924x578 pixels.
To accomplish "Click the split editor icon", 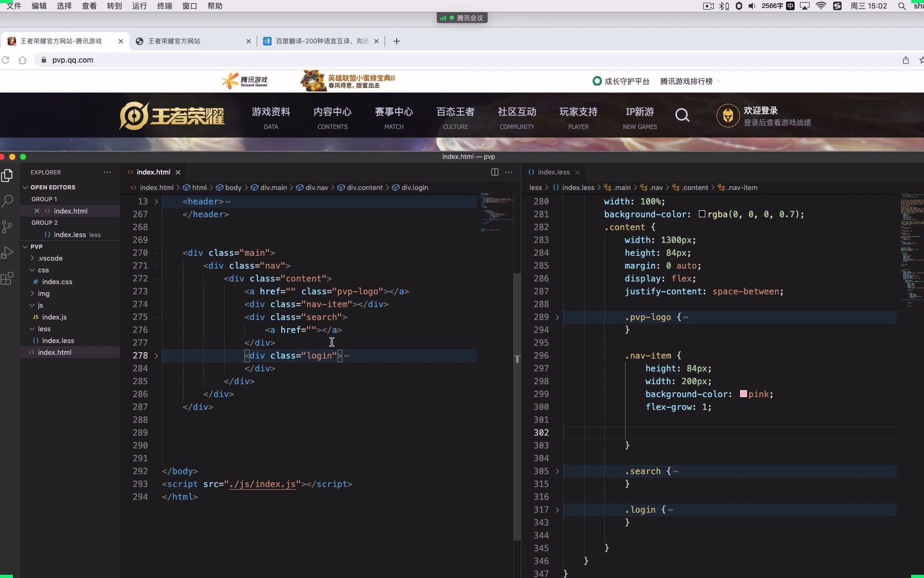I will click(495, 172).
